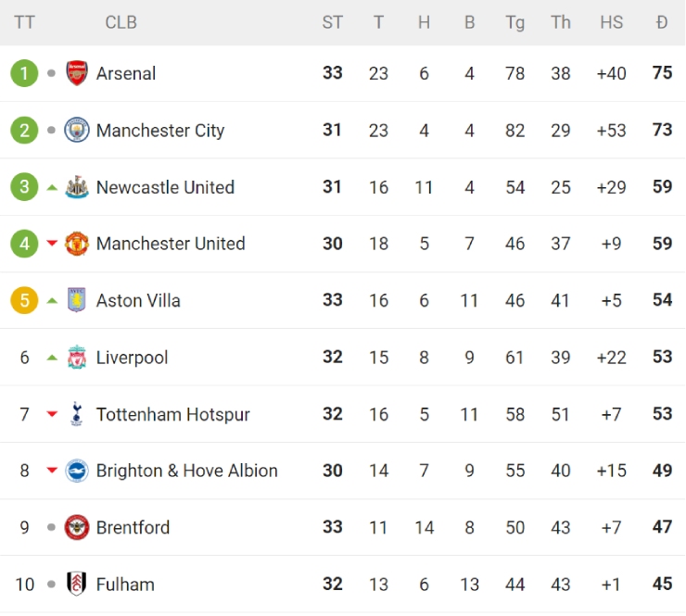Click the Brighton & Hove Albion crest
Image resolution: width=686 pixels, height=616 pixels.
coord(77,471)
